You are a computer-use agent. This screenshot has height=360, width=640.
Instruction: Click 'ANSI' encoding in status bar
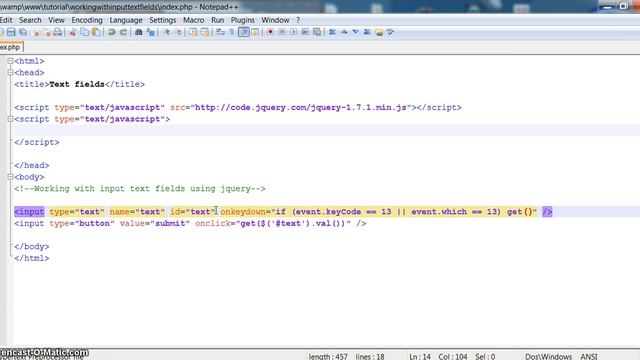click(589, 356)
